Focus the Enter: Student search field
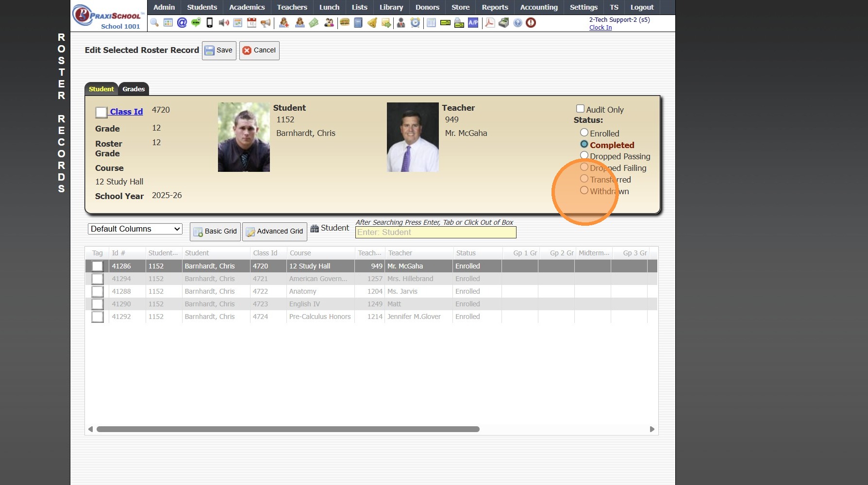This screenshot has height=485, width=868. (435, 233)
